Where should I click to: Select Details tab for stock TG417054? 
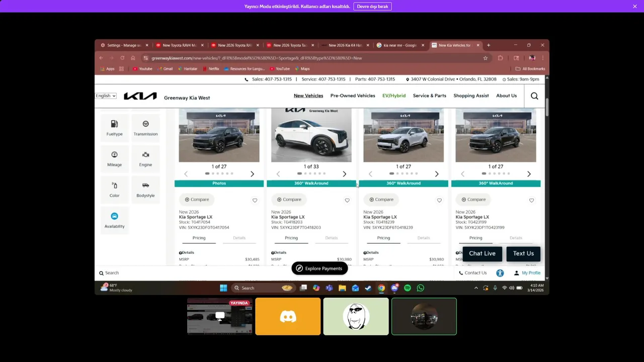point(239,238)
